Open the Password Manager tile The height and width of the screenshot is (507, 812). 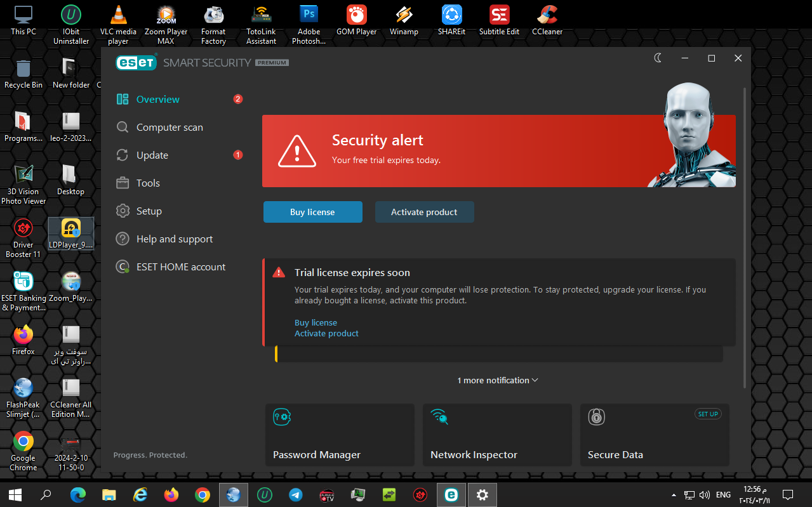point(340,435)
